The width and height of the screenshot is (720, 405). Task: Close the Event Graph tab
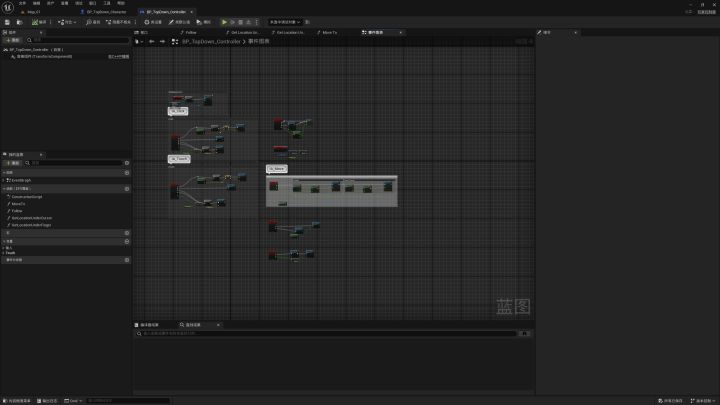point(400,33)
